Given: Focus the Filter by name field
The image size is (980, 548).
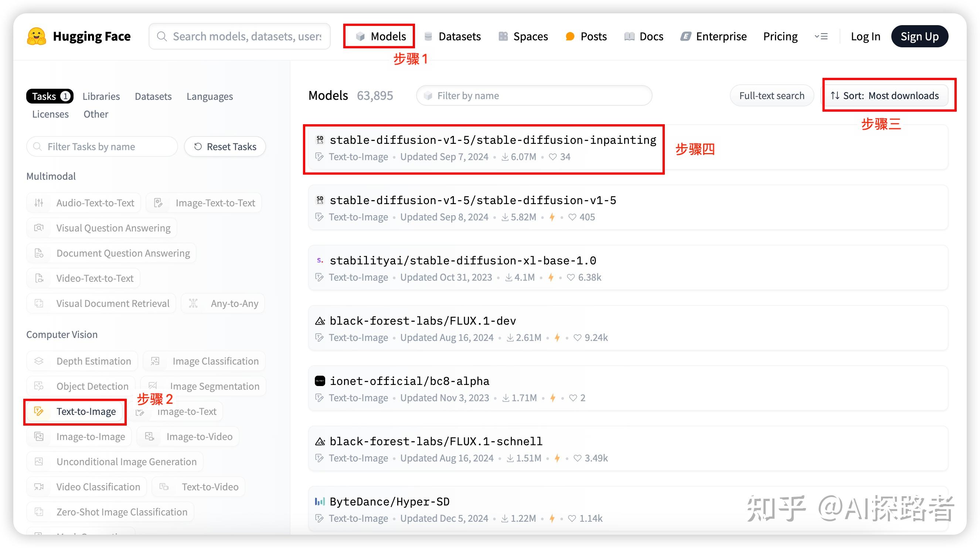Looking at the screenshot, I should (x=534, y=95).
